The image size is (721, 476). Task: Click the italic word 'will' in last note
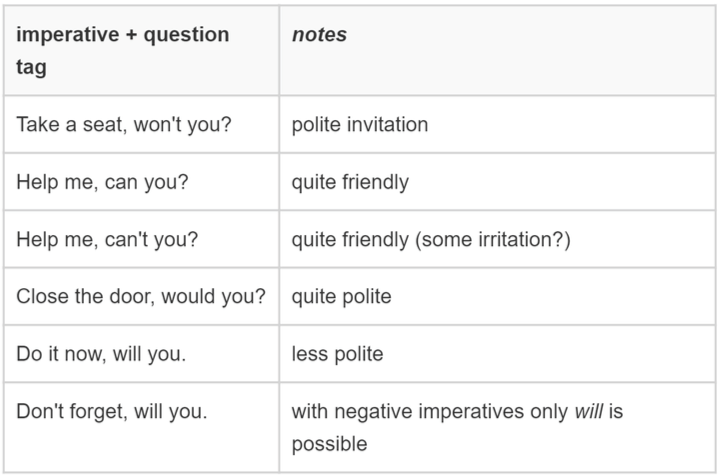(589, 411)
